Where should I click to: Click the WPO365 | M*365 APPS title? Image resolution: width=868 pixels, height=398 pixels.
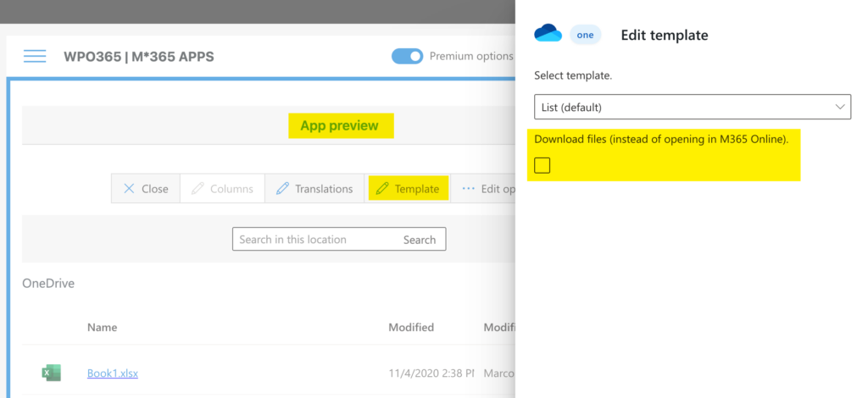point(139,57)
